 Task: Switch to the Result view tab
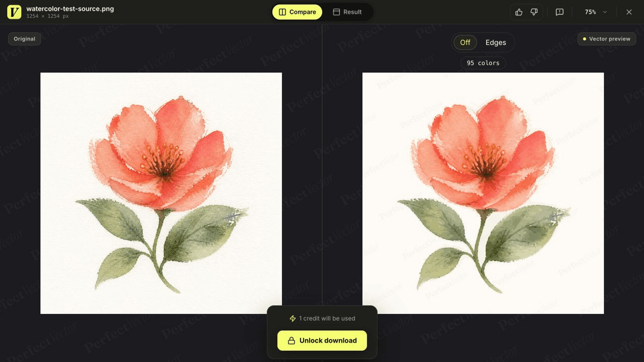coord(347,12)
